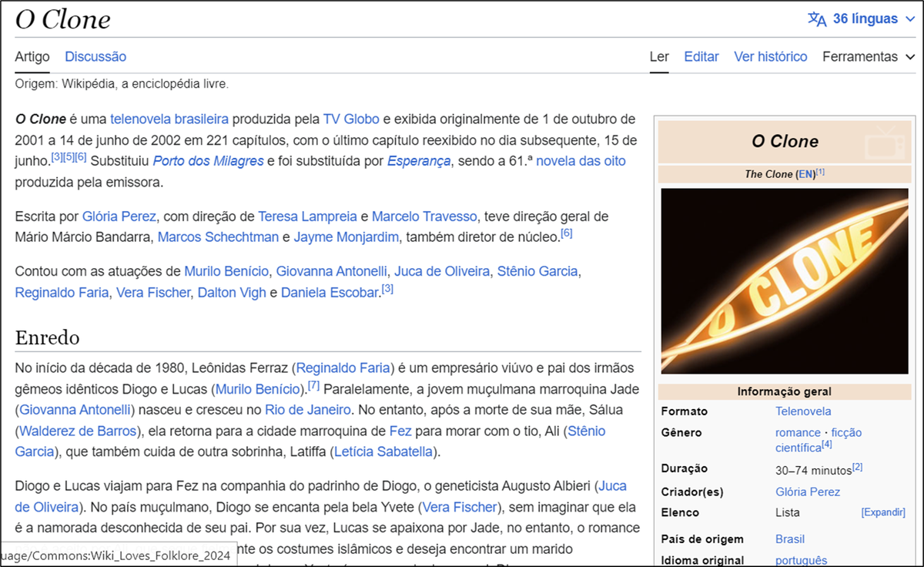This screenshot has height=567, width=924.
Task: Click the translation icon beside 36 línguas
Action: tap(816, 18)
